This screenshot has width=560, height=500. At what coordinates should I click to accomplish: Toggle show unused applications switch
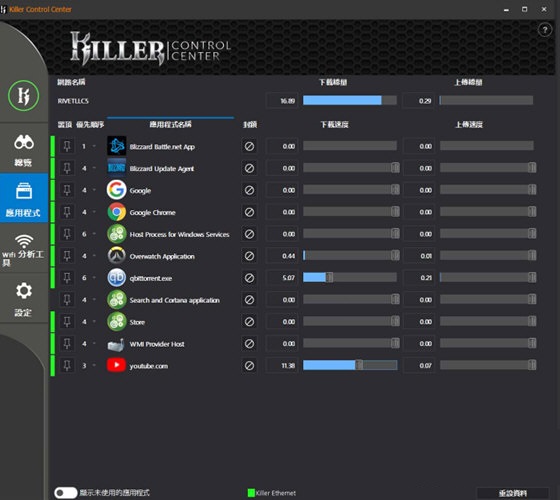point(66,493)
